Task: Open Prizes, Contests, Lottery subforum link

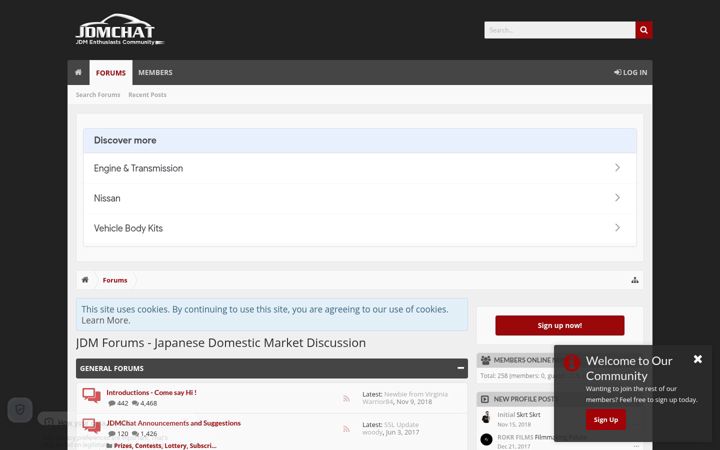Action: pyautogui.click(x=165, y=445)
